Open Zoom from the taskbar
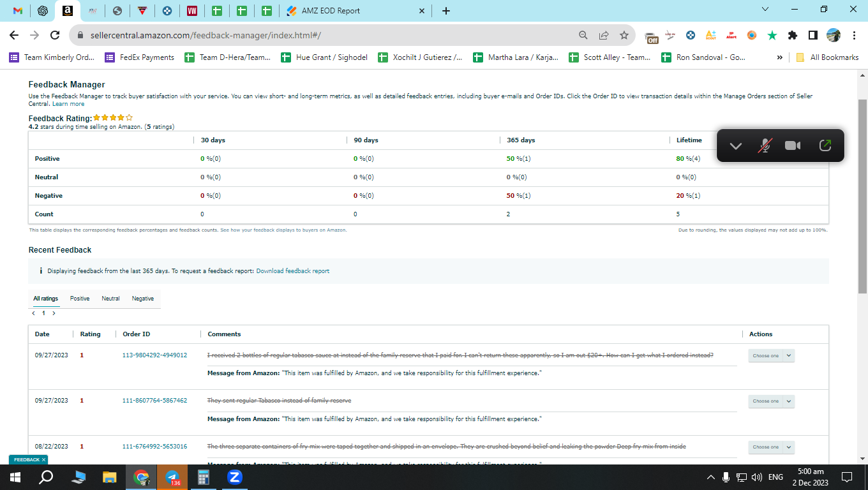Screen dimensions: 868x490 235,477
